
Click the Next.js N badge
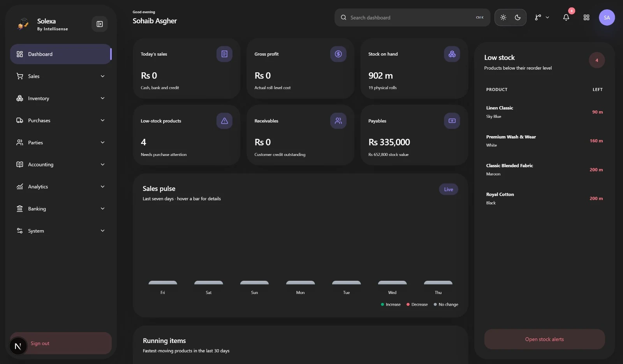tap(18, 346)
